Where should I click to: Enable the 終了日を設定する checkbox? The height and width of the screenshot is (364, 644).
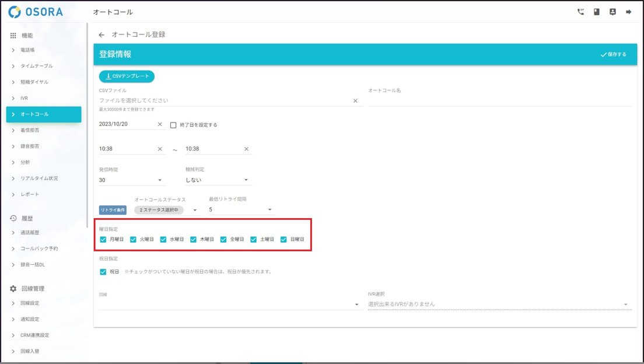(x=173, y=125)
